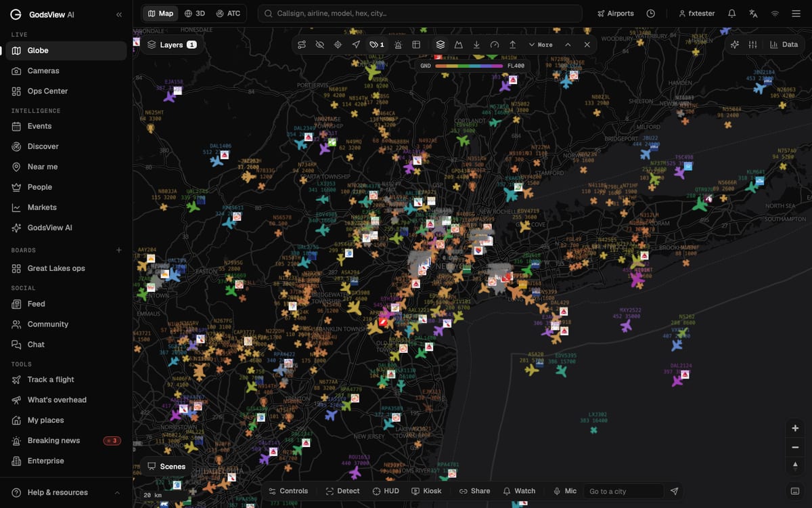Click the speedometer gauge icon
This screenshot has height=508, width=812.
495,45
